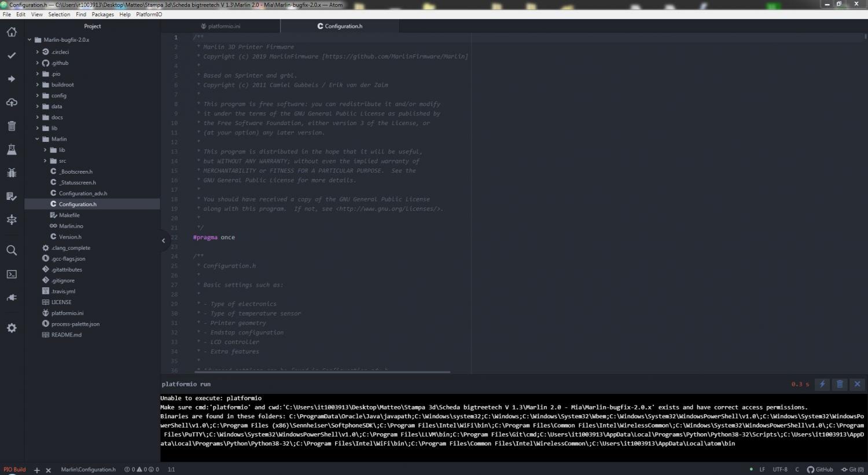
Task: Click PIO Build in status bar
Action: (x=14, y=470)
